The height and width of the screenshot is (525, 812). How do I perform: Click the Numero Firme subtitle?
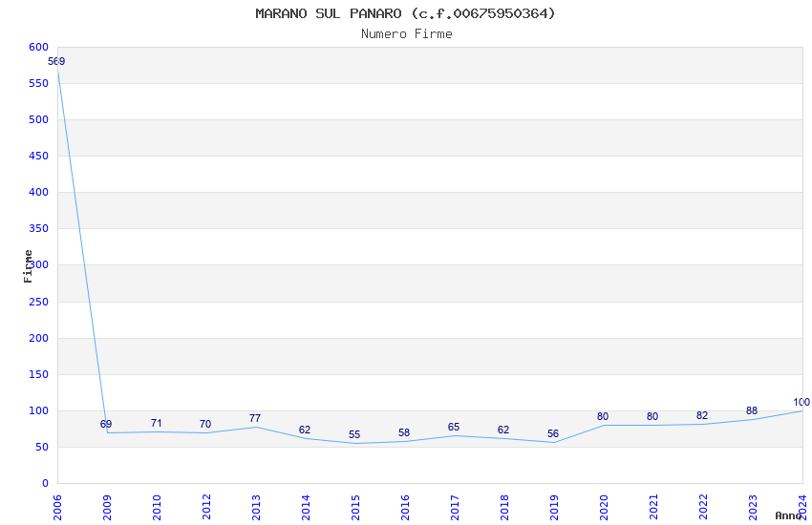click(407, 34)
